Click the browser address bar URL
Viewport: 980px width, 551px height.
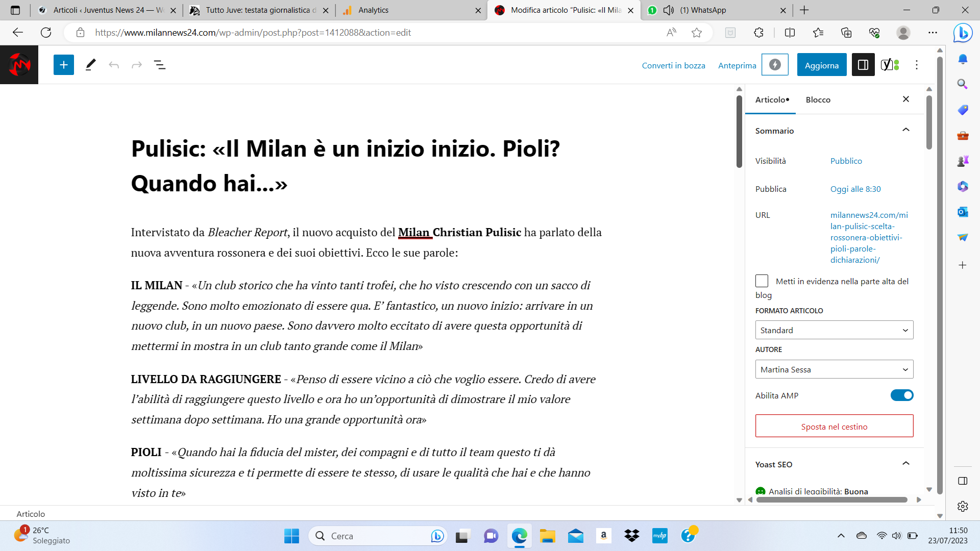(253, 33)
